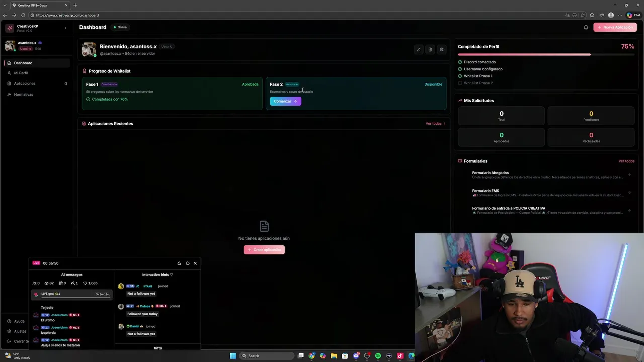Click the Discord conectado check circle

coord(460,62)
